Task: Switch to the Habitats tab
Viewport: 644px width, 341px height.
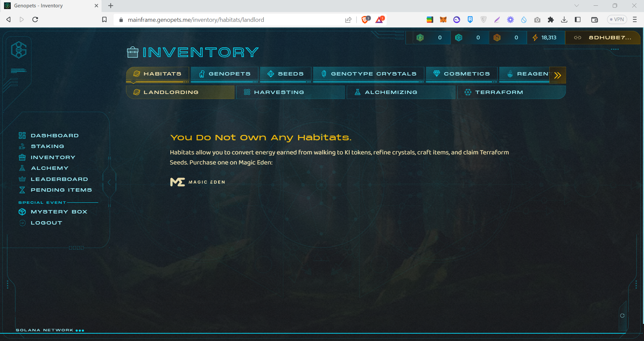Action: 158,74
